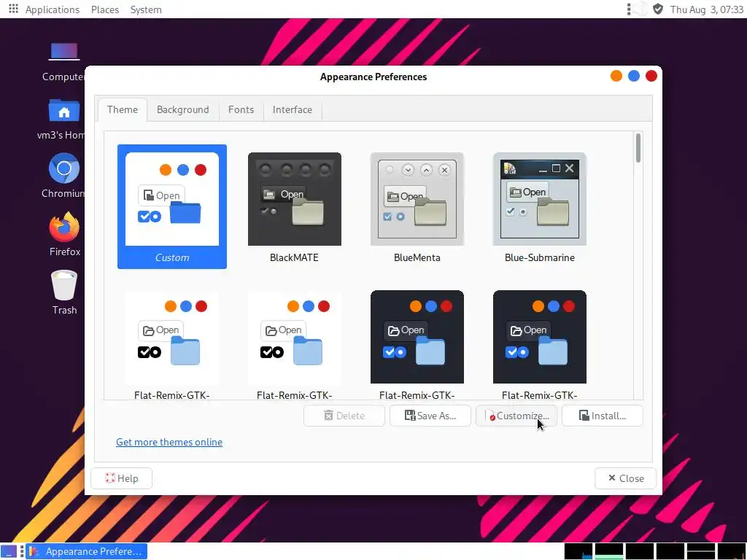Image resolution: width=747 pixels, height=560 pixels.
Task: Open the System menu
Action: coord(146,9)
